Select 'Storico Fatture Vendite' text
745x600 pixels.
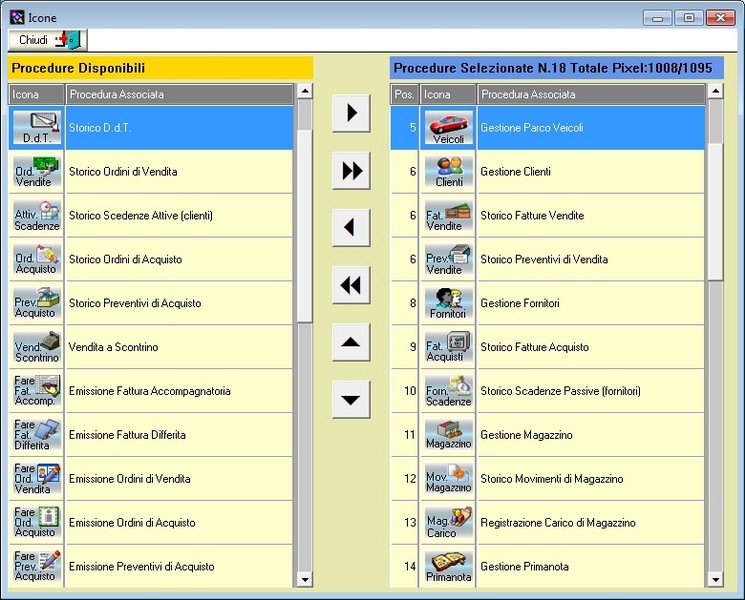[532, 216]
